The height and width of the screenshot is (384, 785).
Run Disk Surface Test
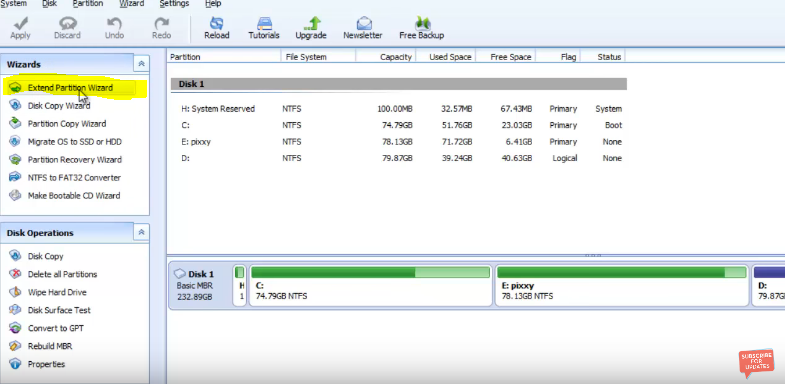[59, 310]
